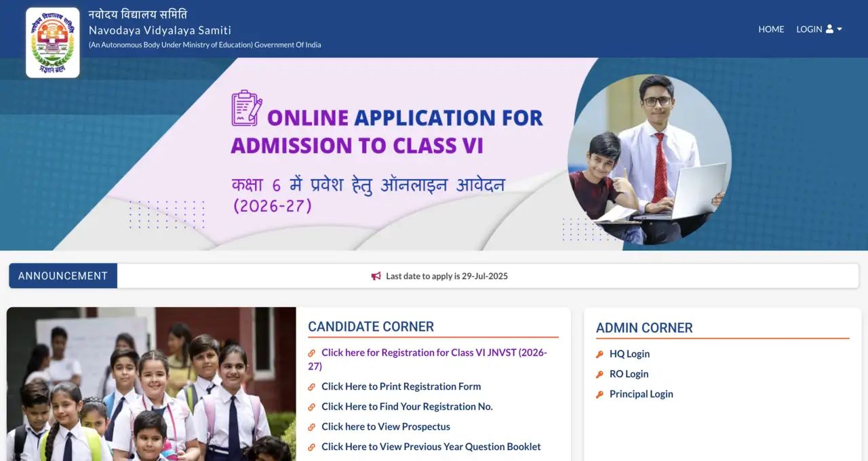Click the key icon beside HQ Login
The width and height of the screenshot is (868, 461).
[x=599, y=354]
